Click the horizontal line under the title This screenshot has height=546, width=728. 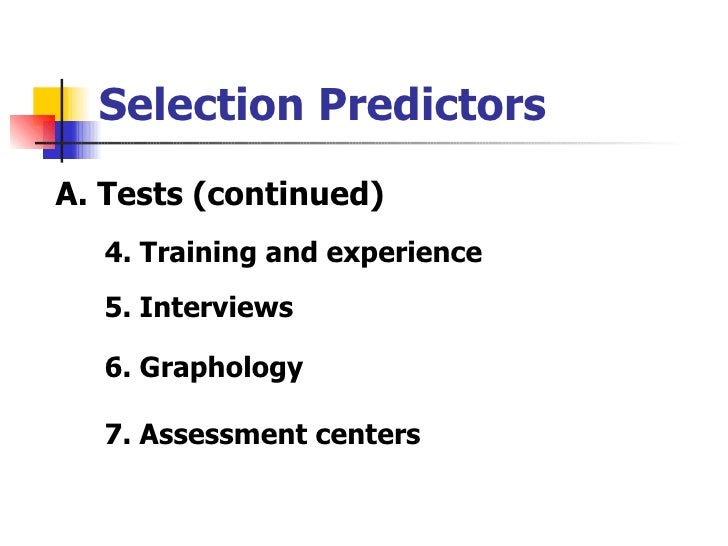[353, 143]
